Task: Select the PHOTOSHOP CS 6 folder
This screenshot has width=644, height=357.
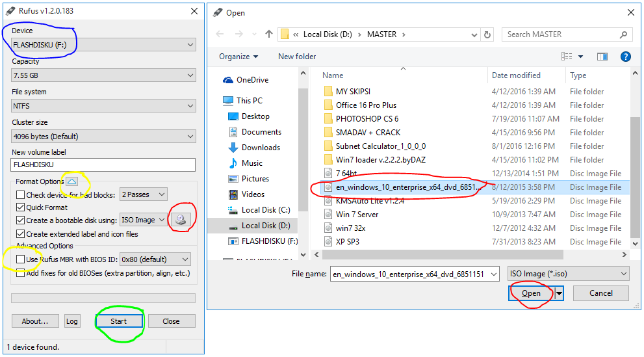Action: (x=367, y=119)
